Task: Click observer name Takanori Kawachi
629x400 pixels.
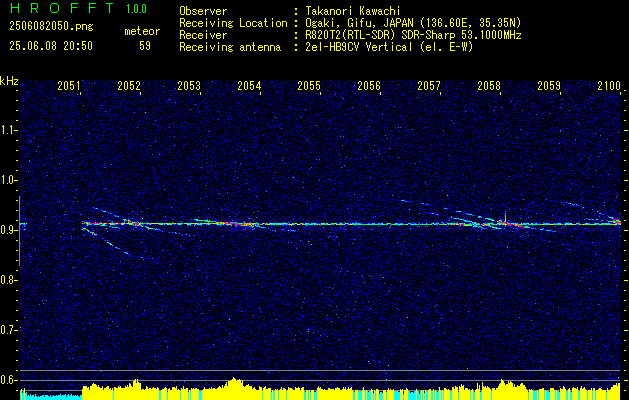Action: [353, 11]
